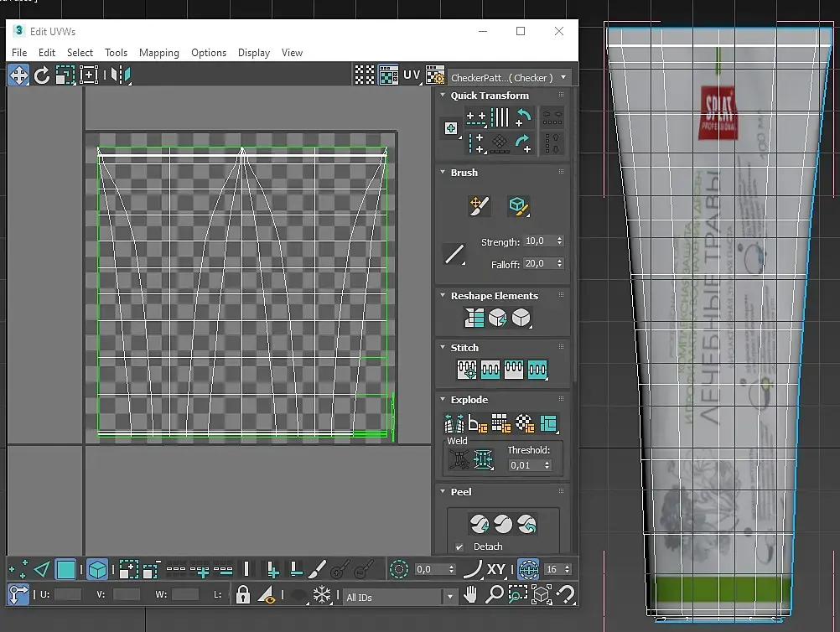Viewport: 840px width, 632px height.
Task: Toggle the Detach checkbox under Peel
Action: point(459,547)
